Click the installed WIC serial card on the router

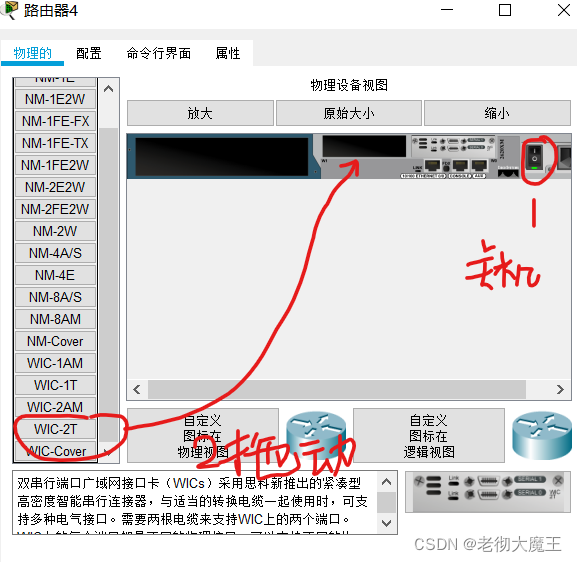tap(453, 145)
